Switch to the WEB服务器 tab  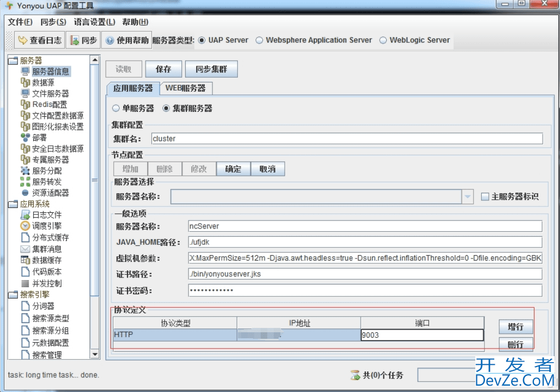186,88
